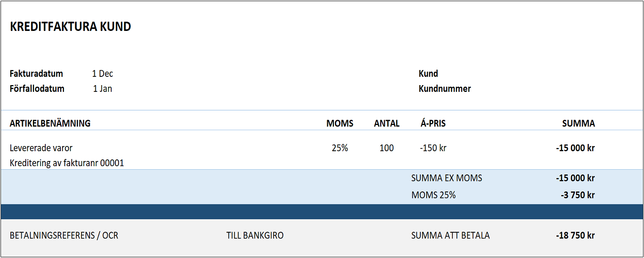
Task: Click the SUMMA column header
Action: coord(578,123)
